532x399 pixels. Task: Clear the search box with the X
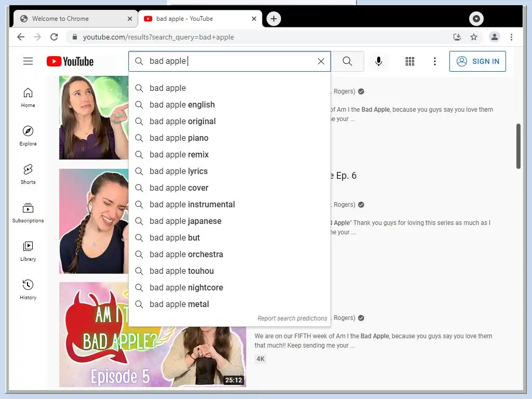321,61
